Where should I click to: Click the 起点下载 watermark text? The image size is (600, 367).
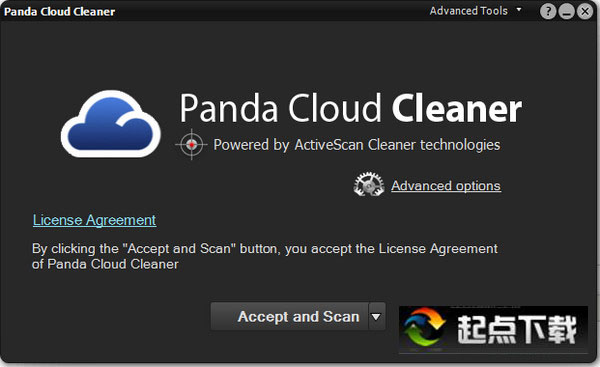[x=517, y=329]
